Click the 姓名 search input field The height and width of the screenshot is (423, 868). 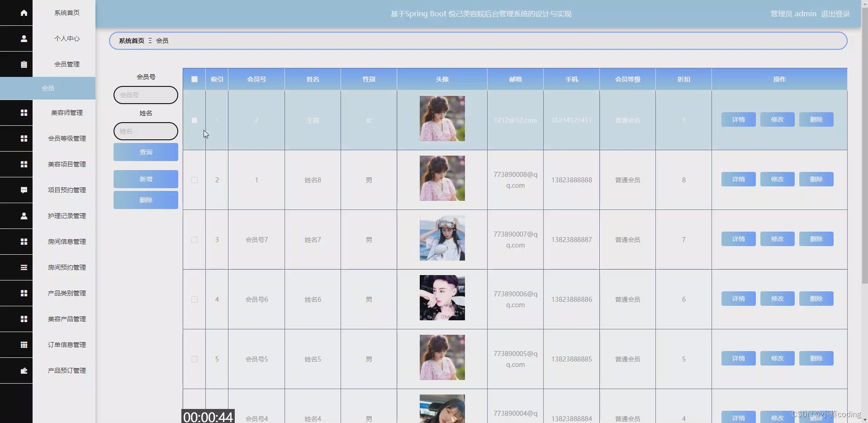[x=146, y=131]
